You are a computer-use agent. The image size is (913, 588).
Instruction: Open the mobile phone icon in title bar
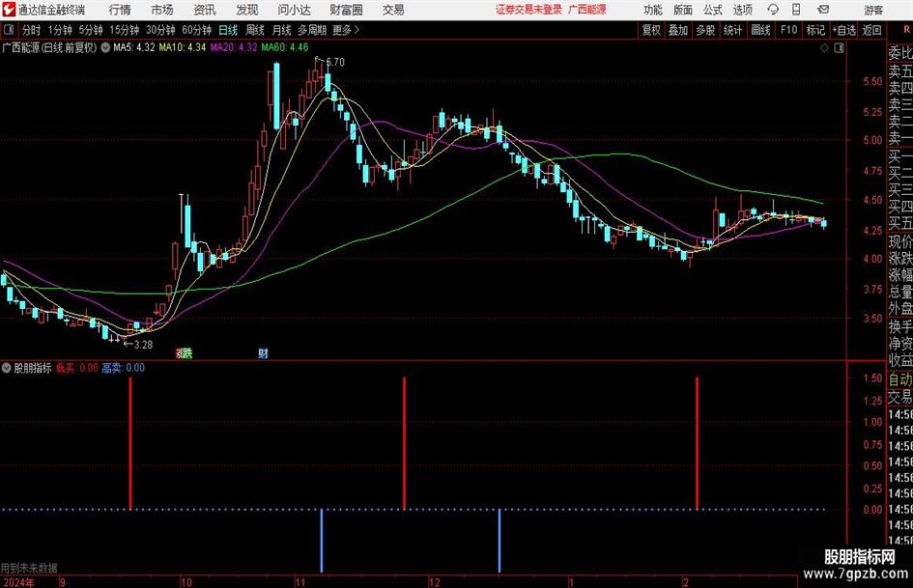[x=796, y=10]
